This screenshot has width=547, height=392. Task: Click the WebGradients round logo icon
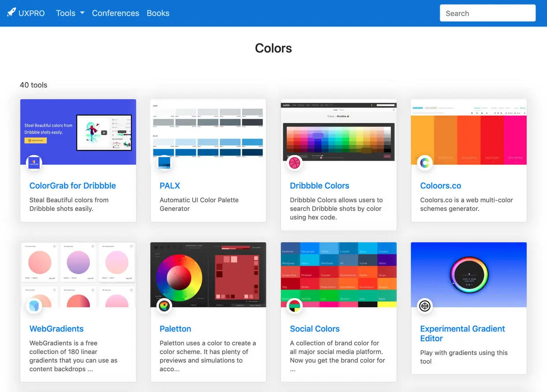tap(34, 306)
